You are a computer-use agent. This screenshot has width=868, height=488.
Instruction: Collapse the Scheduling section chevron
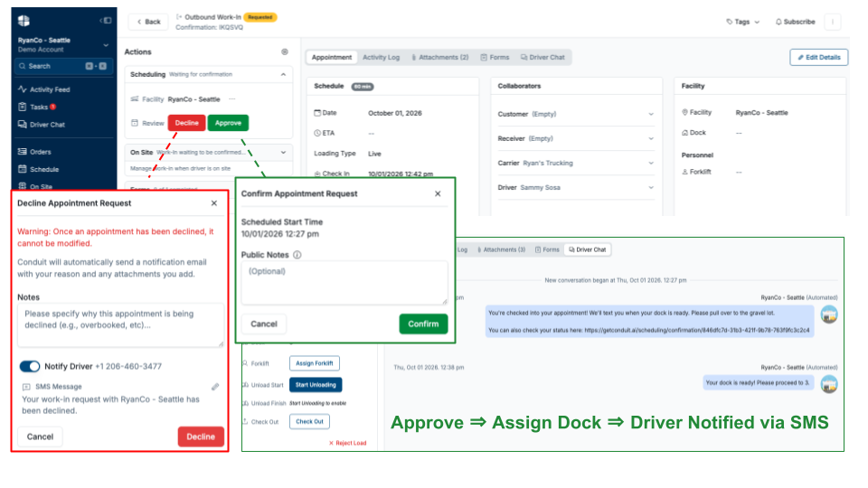point(283,74)
